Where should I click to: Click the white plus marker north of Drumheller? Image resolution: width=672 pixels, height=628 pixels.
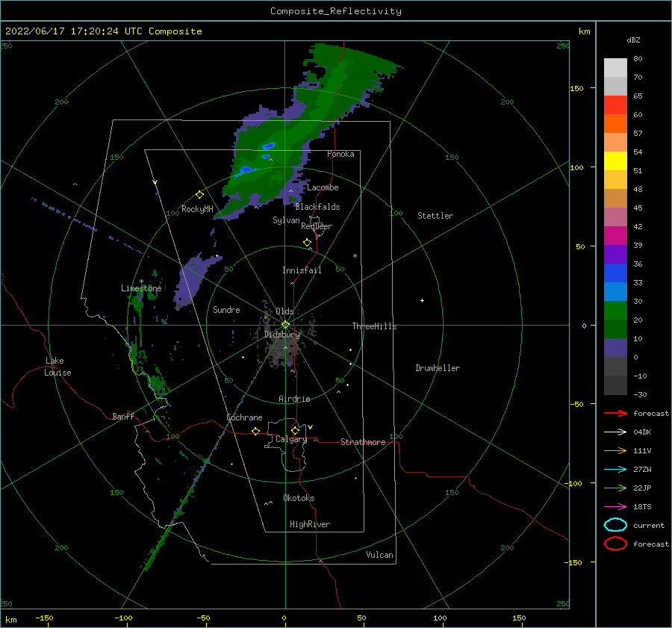coord(422,300)
